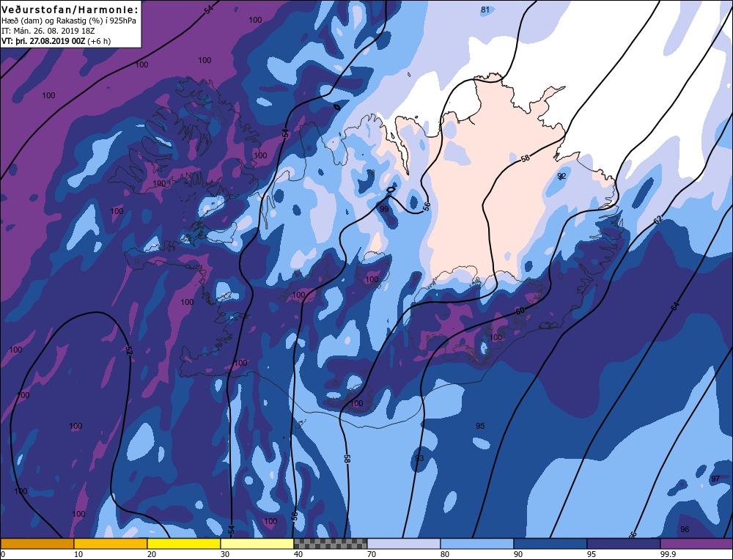
Task: Click the 'Hæð (dam) og Rakastig (%) í 925hPa' line
Action: tap(69, 21)
